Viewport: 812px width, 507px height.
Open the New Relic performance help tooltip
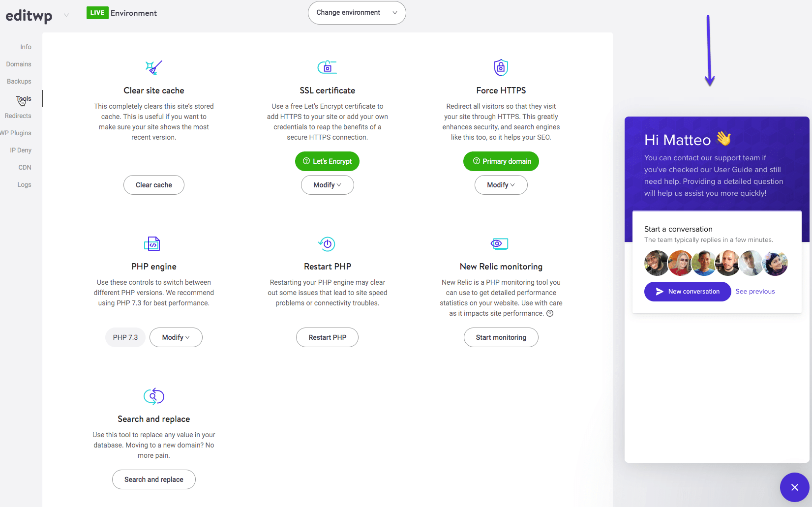pyautogui.click(x=550, y=313)
